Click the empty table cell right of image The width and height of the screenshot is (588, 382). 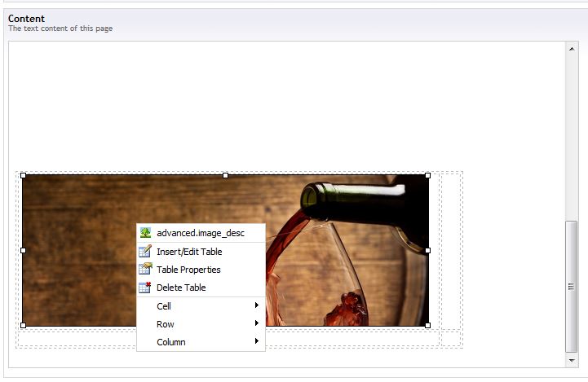point(451,251)
